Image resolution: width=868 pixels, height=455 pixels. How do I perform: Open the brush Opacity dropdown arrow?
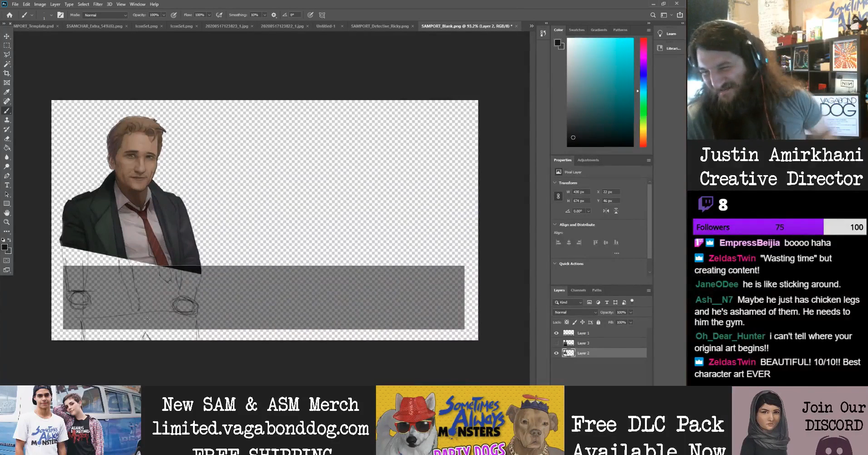pos(164,15)
